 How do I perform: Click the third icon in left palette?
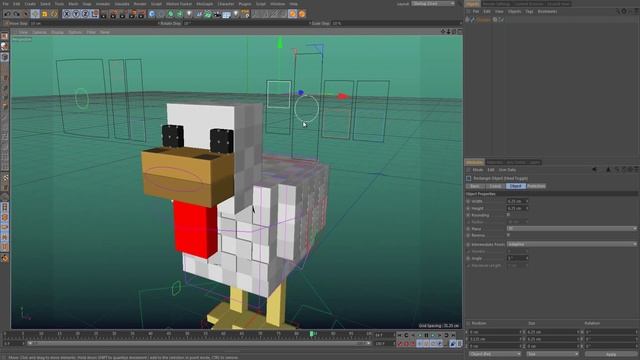[4, 57]
